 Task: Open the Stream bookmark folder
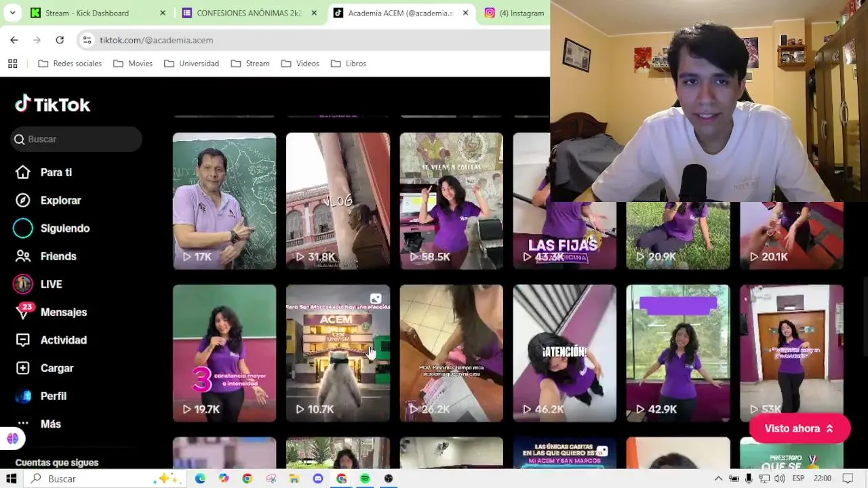coord(250,63)
